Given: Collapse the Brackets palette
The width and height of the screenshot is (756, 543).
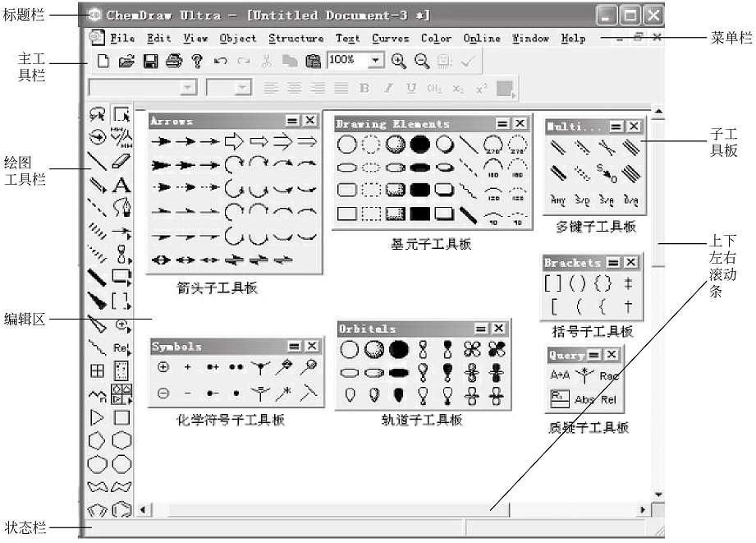Looking at the screenshot, I should [x=613, y=263].
